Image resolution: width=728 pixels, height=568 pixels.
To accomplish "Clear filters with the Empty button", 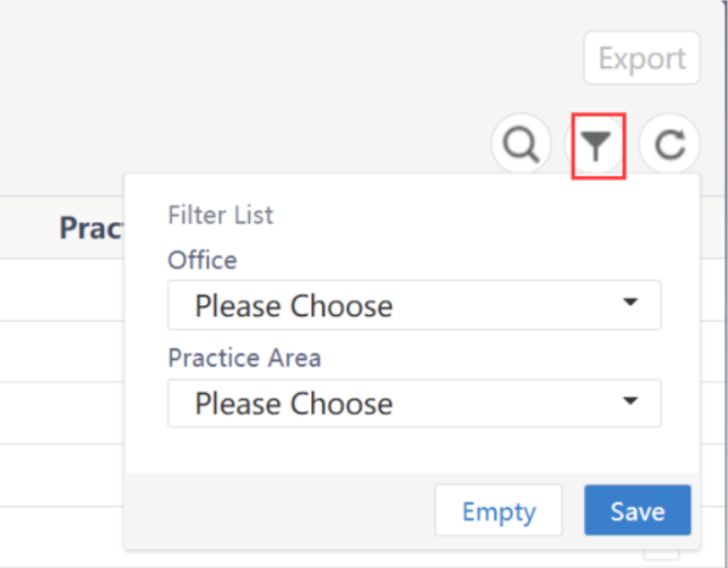I will pyautogui.click(x=498, y=511).
